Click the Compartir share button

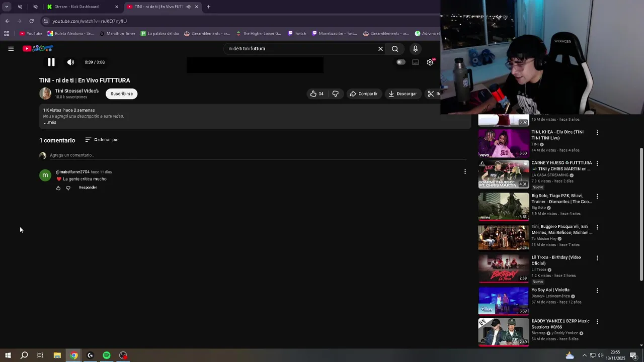(363, 94)
